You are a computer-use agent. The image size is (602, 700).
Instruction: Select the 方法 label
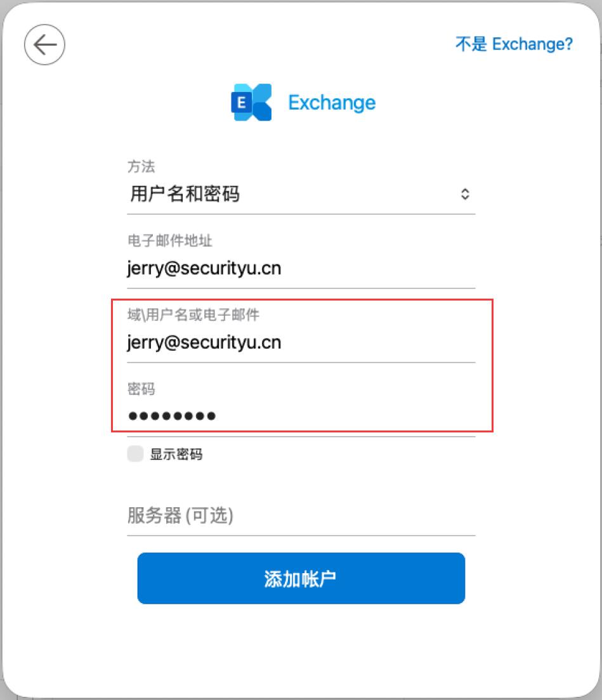(141, 167)
